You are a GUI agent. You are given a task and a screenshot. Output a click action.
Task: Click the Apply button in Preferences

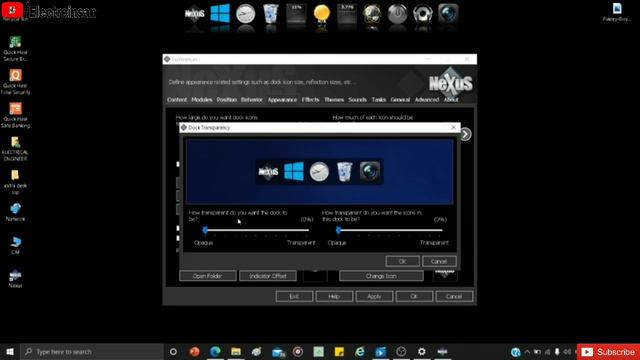[x=374, y=296]
